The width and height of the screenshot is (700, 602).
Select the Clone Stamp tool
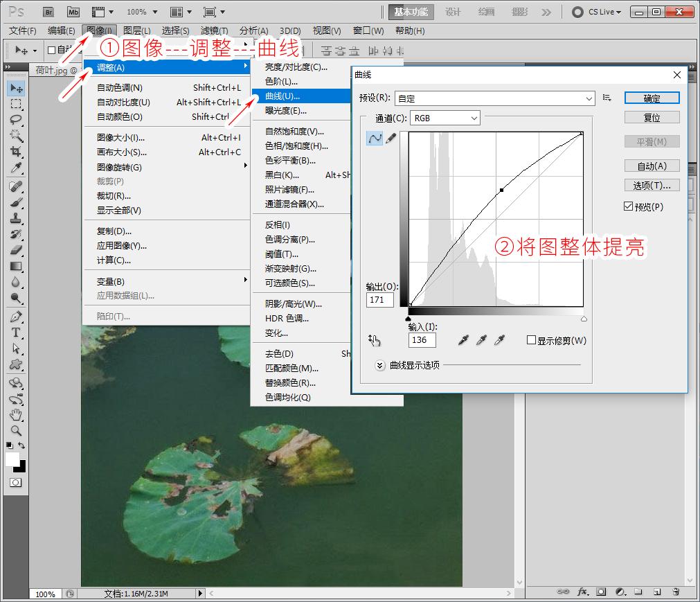pos(16,218)
